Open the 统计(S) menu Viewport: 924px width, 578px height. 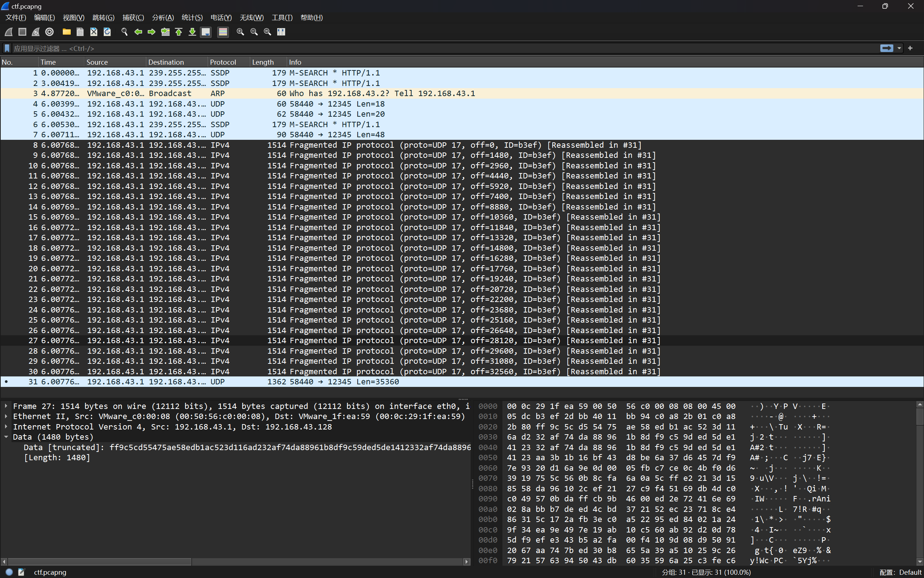[x=192, y=18]
